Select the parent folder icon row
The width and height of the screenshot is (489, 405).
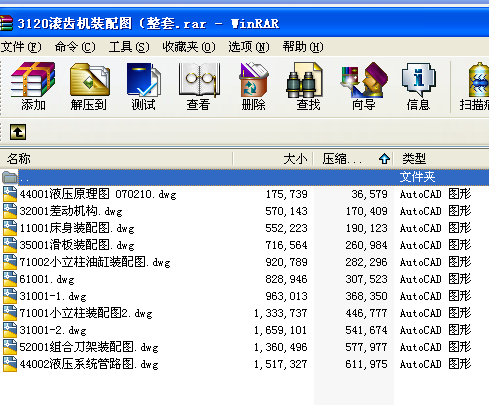(10, 177)
